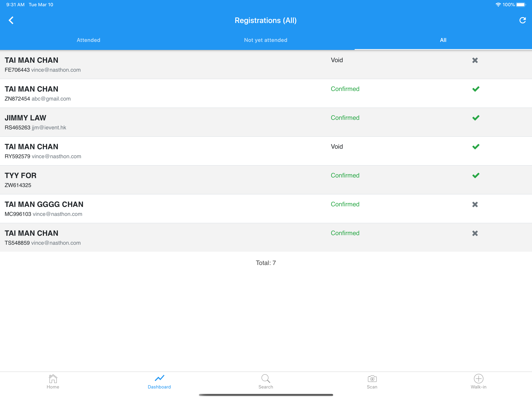Tap the Wi-Fi icon in status bar
Viewport: 532px width, 399px height.
pyautogui.click(x=498, y=4)
